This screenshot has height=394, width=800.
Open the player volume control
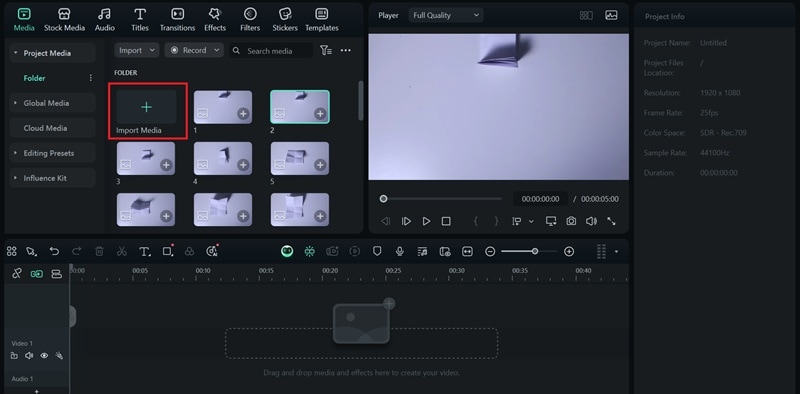(x=591, y=221)
